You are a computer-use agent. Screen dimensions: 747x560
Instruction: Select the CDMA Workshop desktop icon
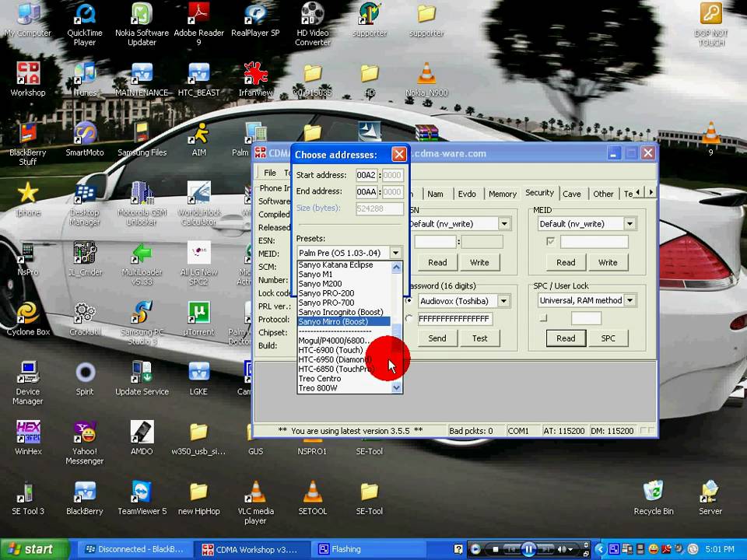point(28,79)
